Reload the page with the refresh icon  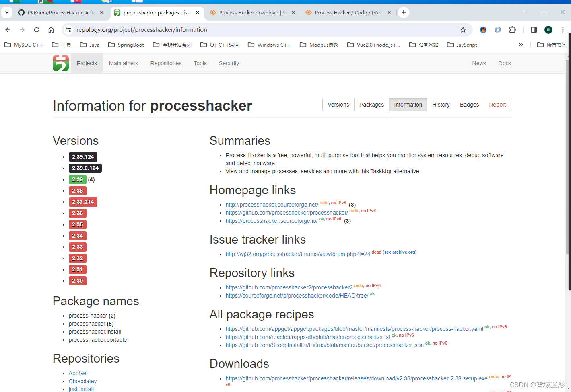click(x=37, y=29)
